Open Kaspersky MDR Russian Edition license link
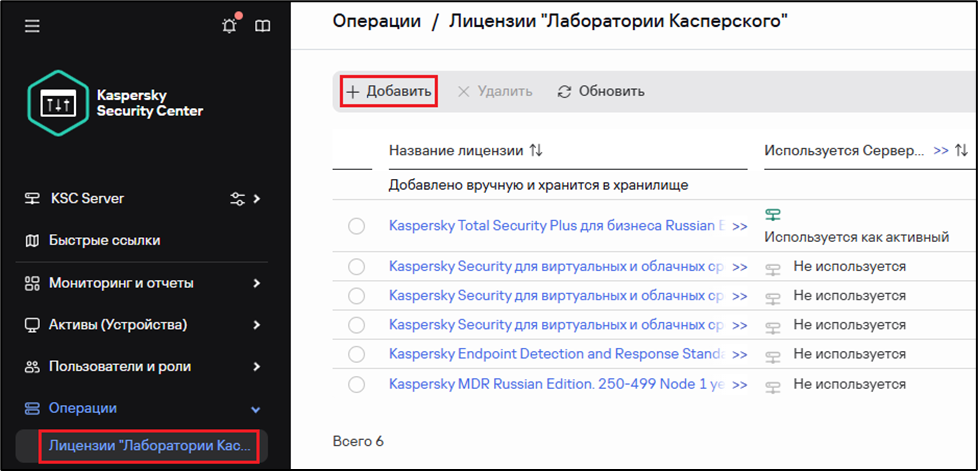 [556, 384]
